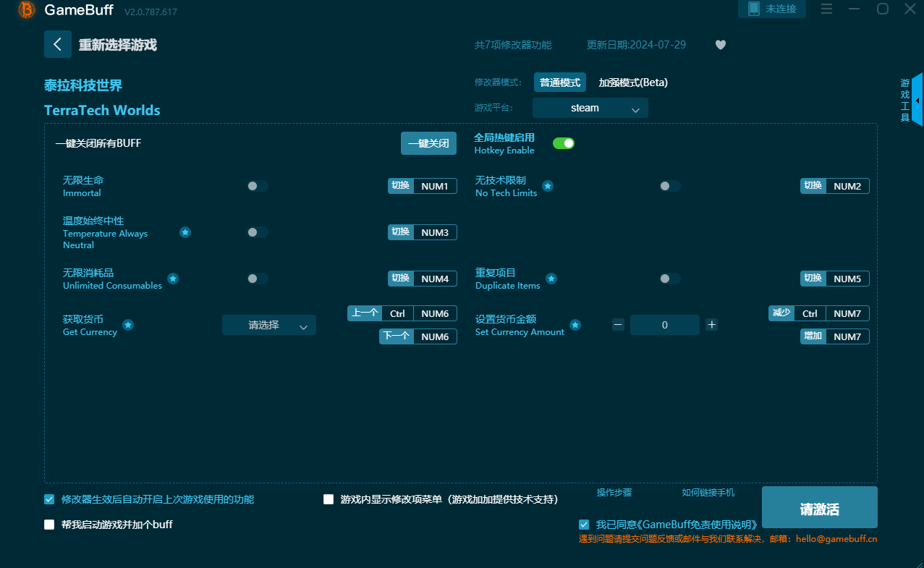Image resolution: width=924 pixels, height=568 pixels.
Task: Click the 泰拉科技世界 game name text
Action: click(x=83, y=85)
